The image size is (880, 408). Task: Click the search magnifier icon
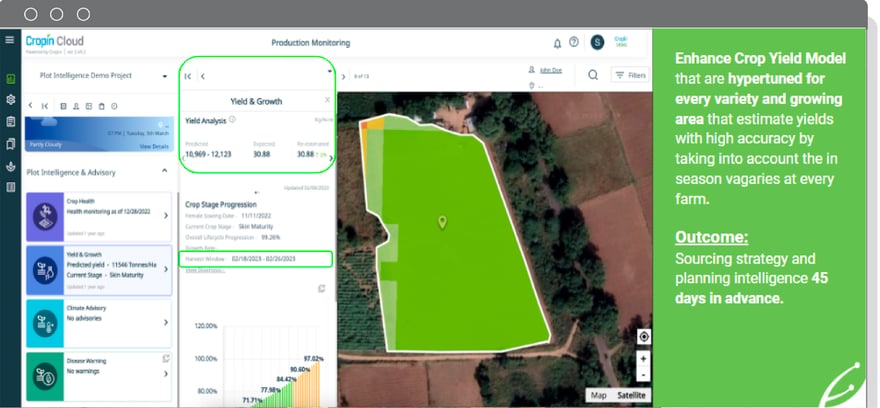point(593,75)
